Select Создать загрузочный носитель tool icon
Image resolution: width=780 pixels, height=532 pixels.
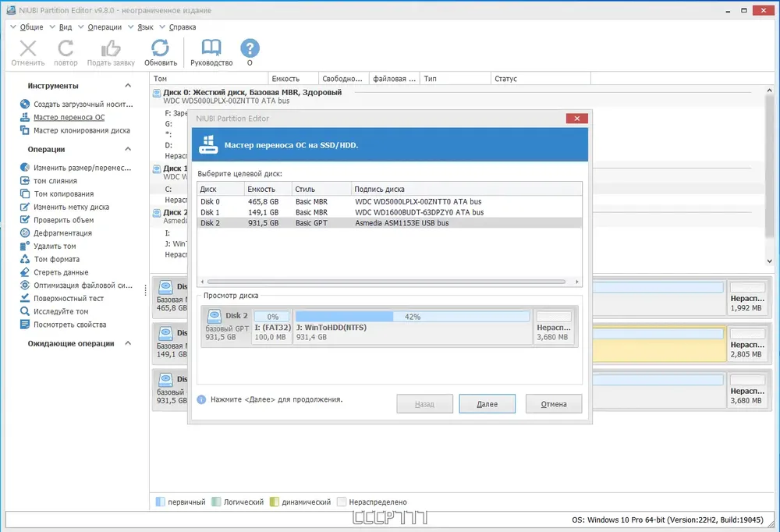coord(25,104)
